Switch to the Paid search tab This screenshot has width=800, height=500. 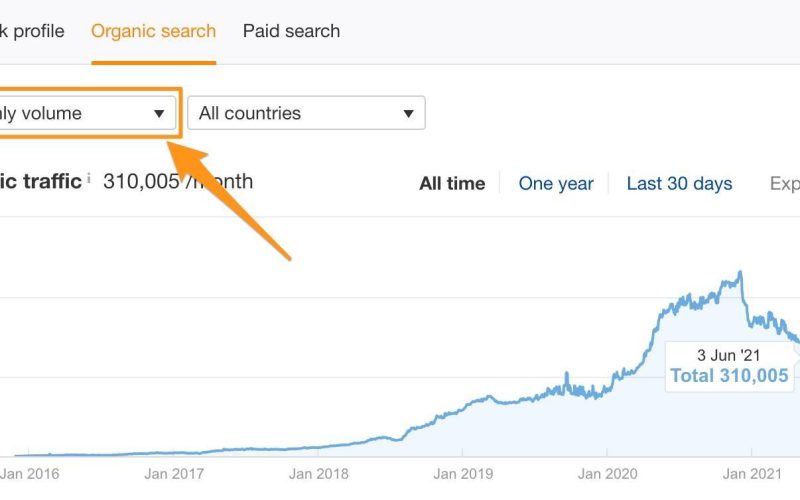click(291, 31)
